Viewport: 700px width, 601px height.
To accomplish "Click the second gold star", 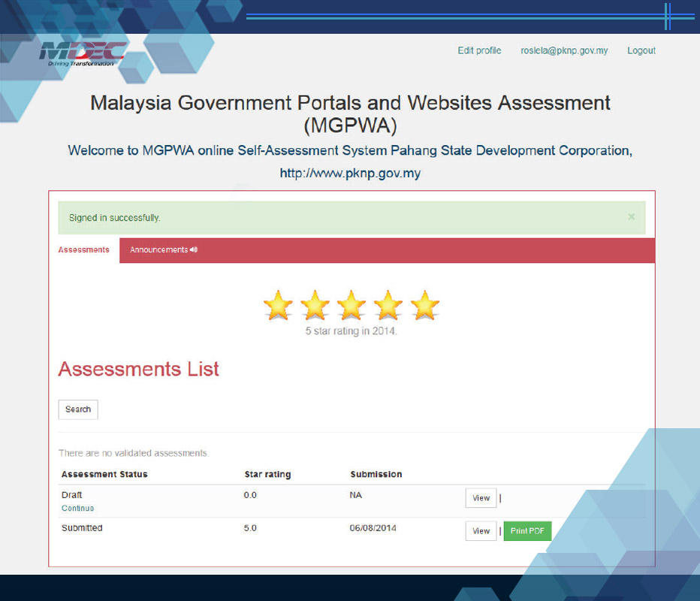I will [x=315, y=306].
